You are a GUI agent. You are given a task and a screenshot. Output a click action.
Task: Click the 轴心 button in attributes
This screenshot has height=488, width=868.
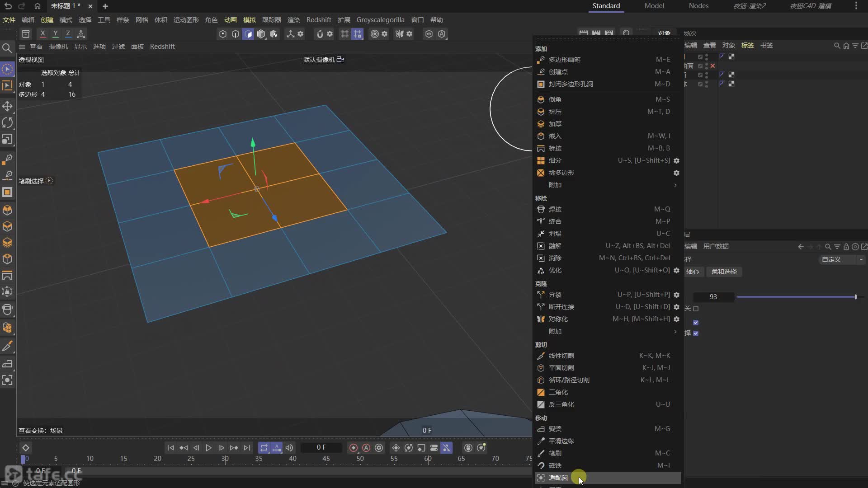tap(693, 272)
